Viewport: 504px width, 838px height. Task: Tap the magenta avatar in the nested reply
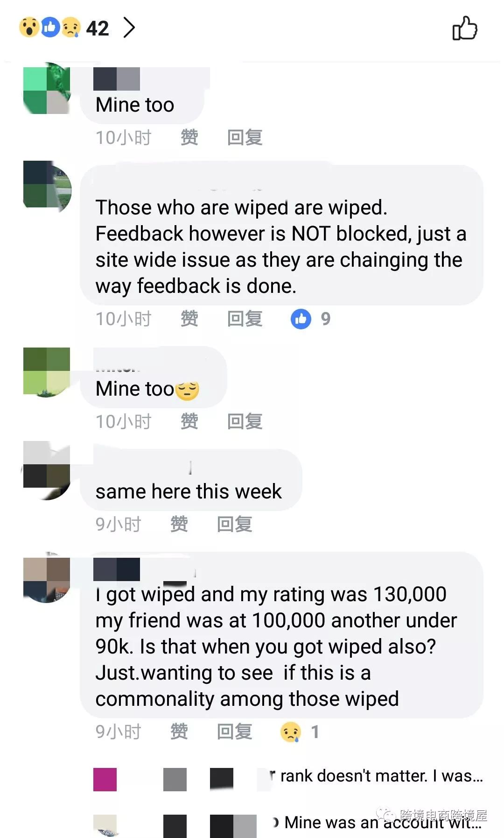tap(105, 779)
